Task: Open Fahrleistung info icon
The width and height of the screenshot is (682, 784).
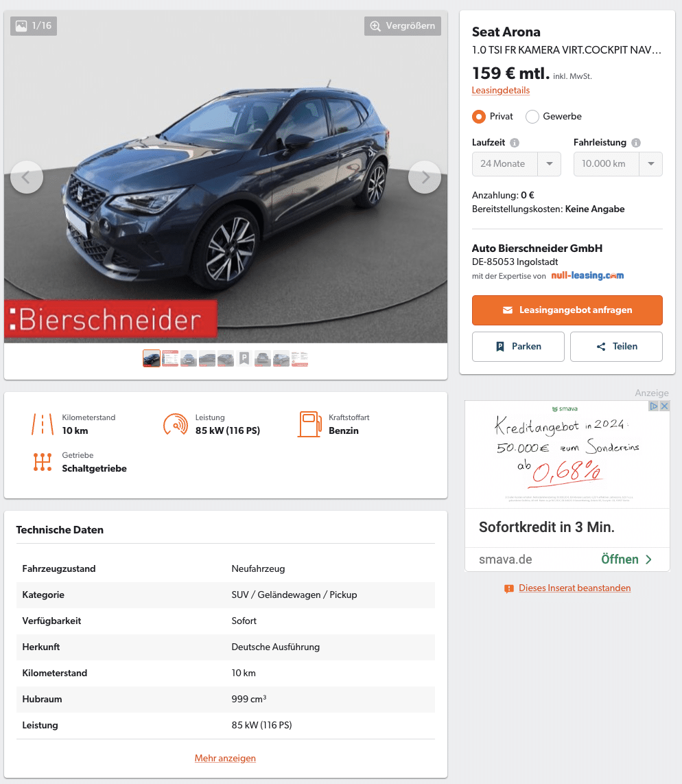Action: tap(635, 143)
